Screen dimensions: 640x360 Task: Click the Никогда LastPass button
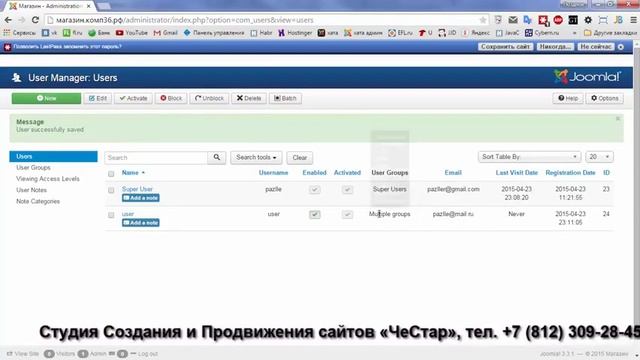pyautogui.click(x=555, y=47)
